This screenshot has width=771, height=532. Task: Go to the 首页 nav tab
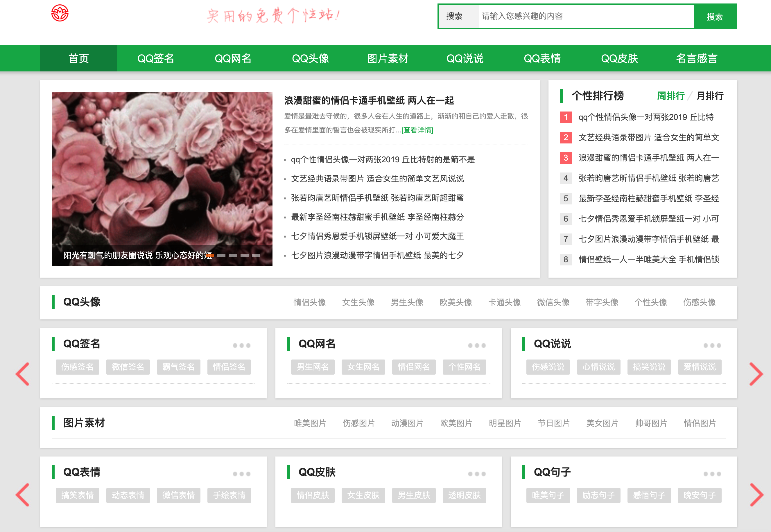pyautogui.click(x=79, y=58)
